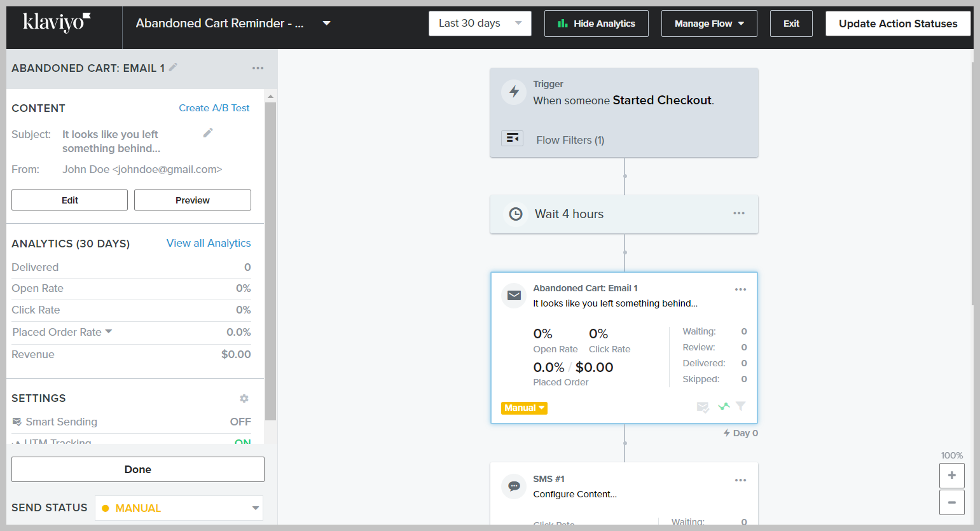Click the 100% zoom level label
This screenshot has height=531, width=980.
pos(952,455)
